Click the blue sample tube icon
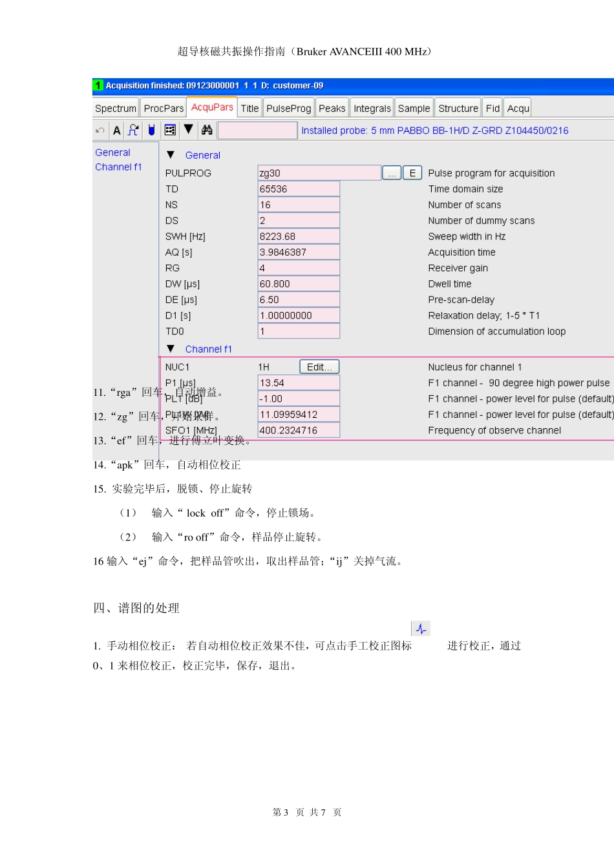The width and height of the screenshot is (614, 868). (x=151, y=130)
